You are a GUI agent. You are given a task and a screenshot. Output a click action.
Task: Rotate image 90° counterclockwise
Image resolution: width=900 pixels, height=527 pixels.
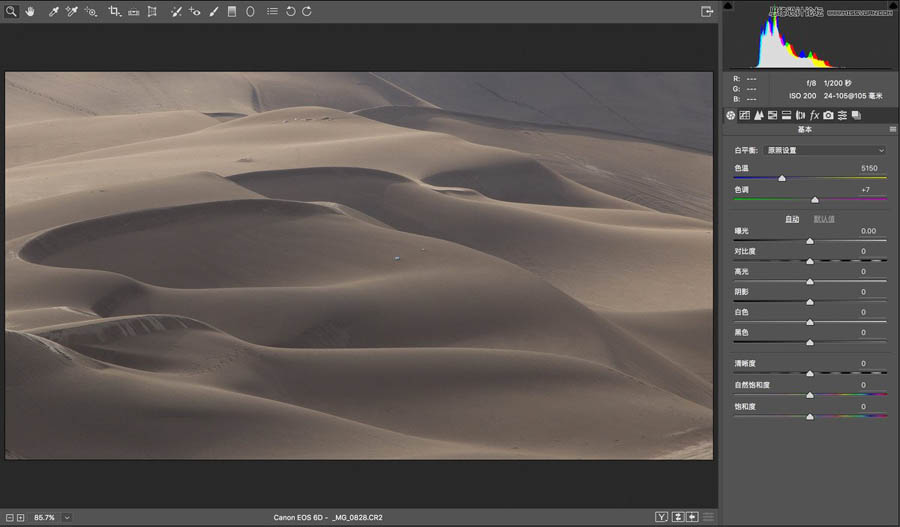point(290,11)
